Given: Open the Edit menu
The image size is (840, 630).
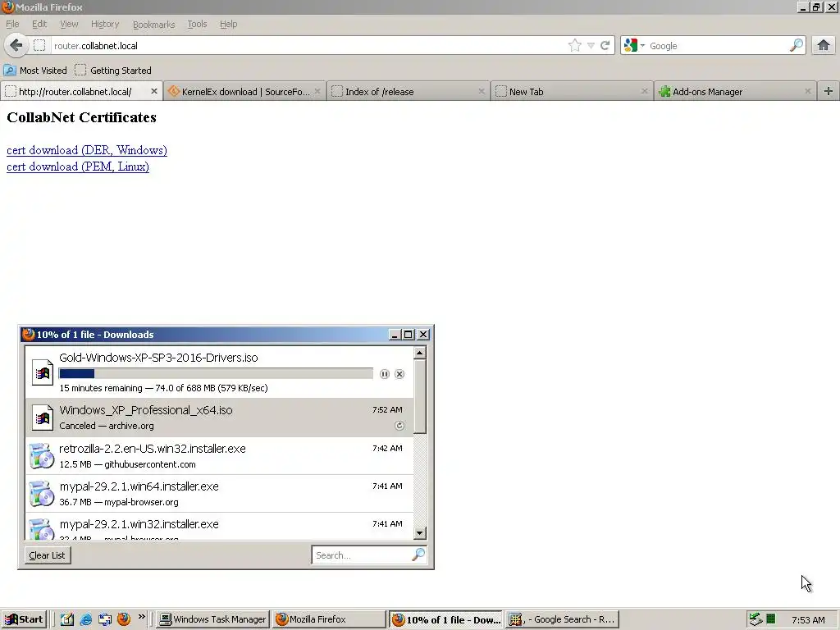Looking at the screenshot, I should (39, 24).
